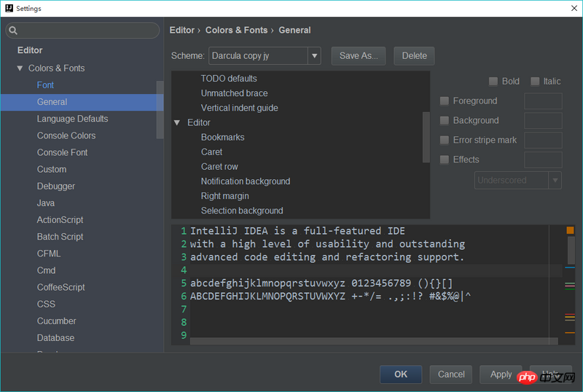The image size is (583, 392).
Task: Click the Editor heading in sidebar
Action: click(x=30, y=50)
